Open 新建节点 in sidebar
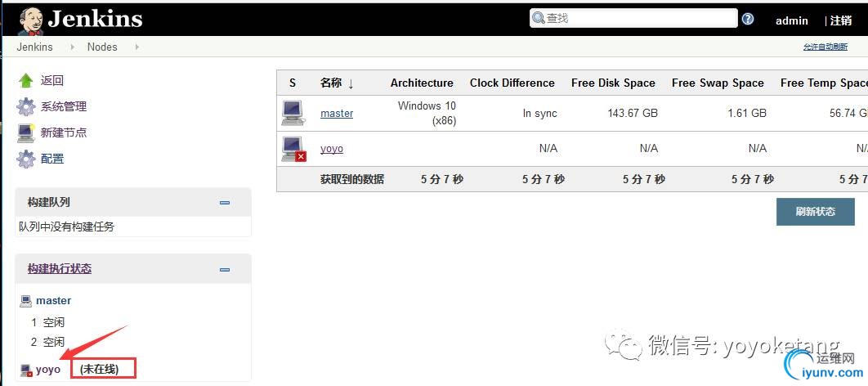This screenshot has width=868, height=386. point(64,132)
